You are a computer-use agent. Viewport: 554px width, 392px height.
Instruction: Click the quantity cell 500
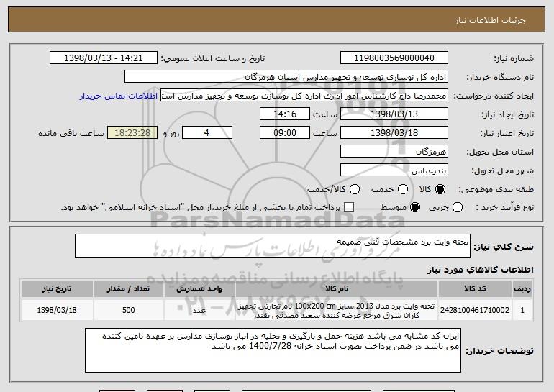(128, 310)
